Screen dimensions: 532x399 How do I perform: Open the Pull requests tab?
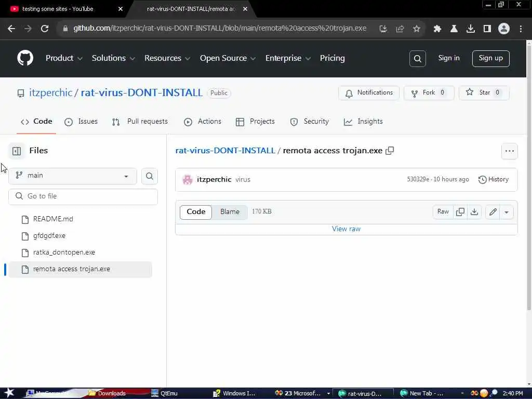click(x=140, y=122)
